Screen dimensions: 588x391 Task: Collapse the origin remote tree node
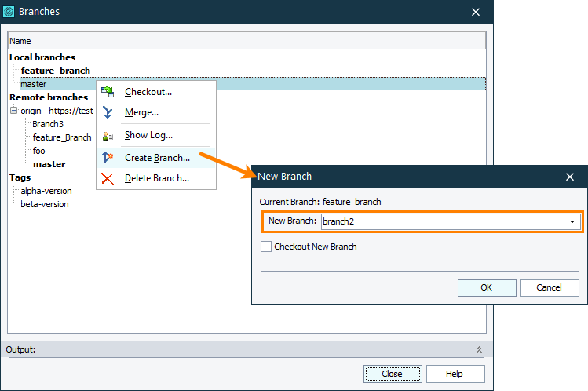click(x=14, y=111)
